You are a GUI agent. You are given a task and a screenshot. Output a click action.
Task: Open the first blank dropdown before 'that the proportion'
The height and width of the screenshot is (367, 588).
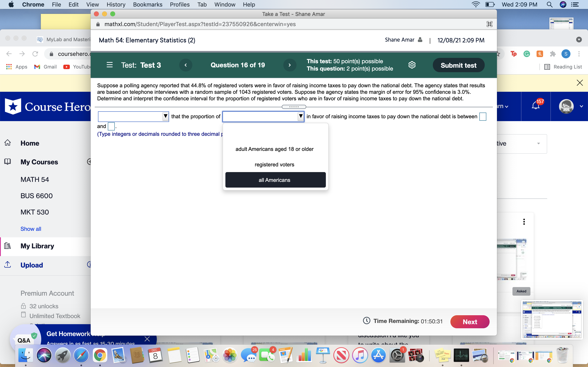tap(133, 116)
